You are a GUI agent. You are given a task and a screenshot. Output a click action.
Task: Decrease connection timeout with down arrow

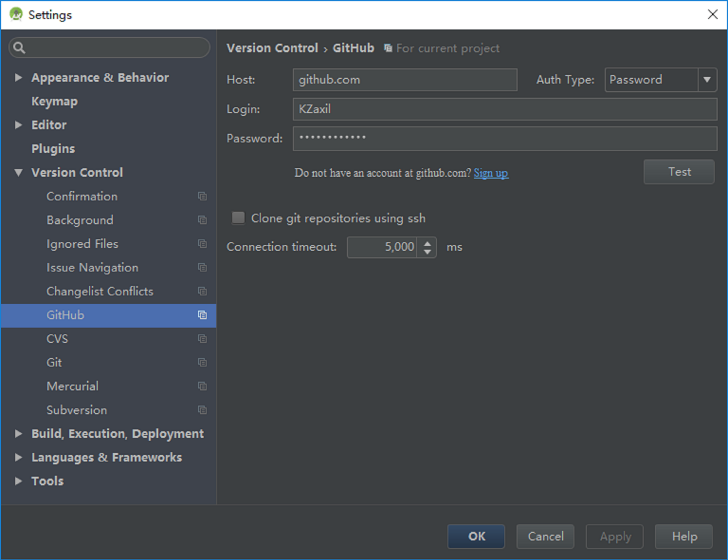427,252
